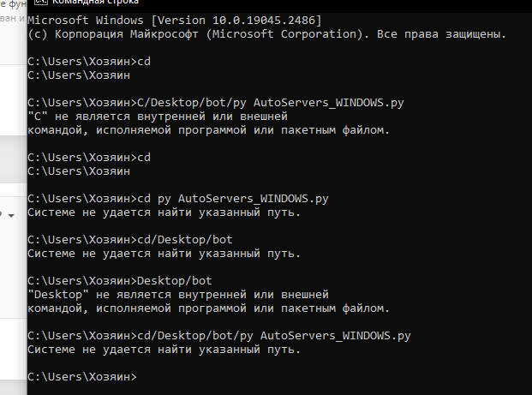Click the error message under "cd/Desktop/bot" command

pos(164,254)
